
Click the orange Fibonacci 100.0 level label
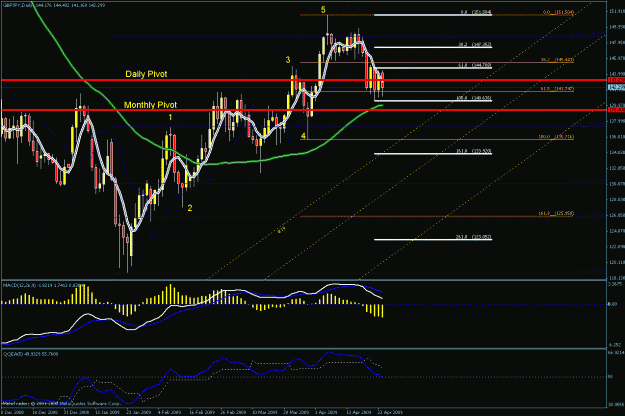pyautogui.click(x=556, y=137)
